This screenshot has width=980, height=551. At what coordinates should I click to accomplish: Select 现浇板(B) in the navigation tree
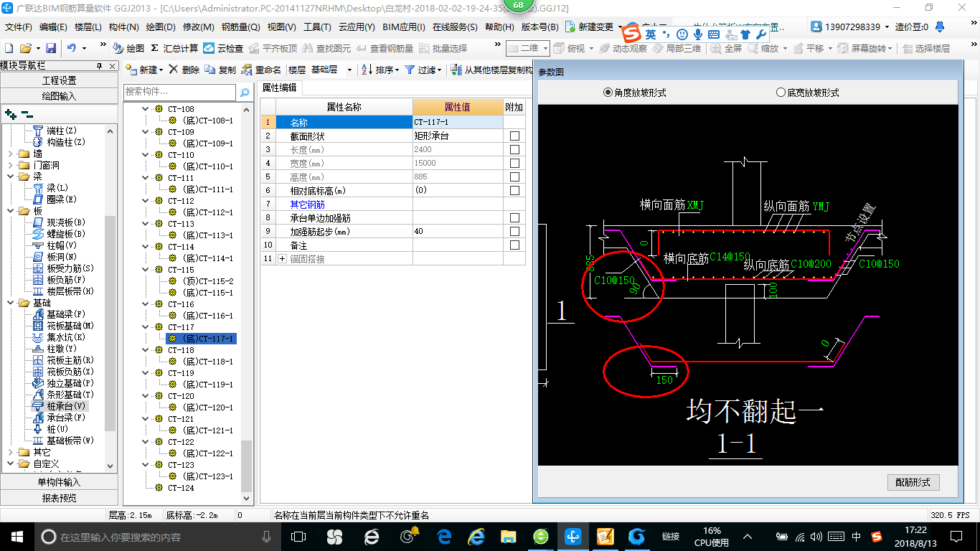tap(66, 222)
